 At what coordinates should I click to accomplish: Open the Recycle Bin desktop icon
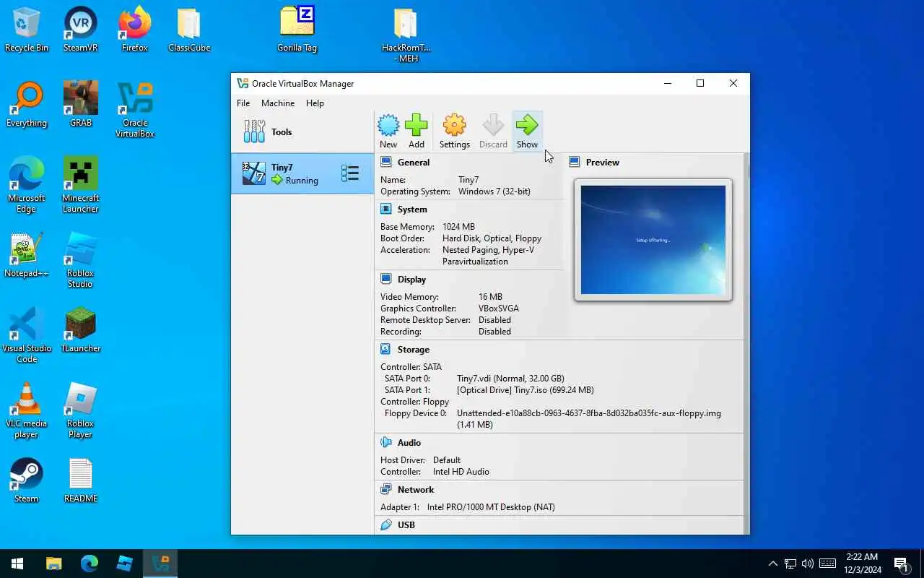coord(27,30)
